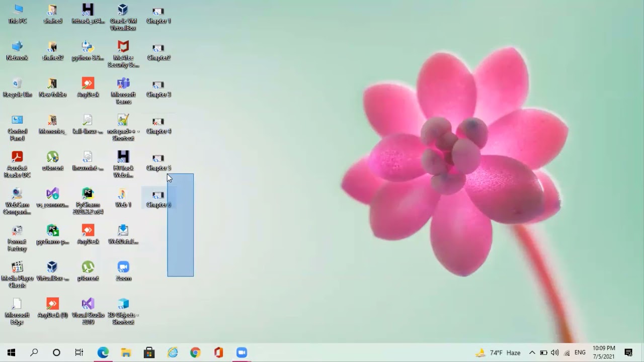Launch Google Chrome from the taskbar
Viewport: 644px width, 362px height.
(x=195, y=352)
